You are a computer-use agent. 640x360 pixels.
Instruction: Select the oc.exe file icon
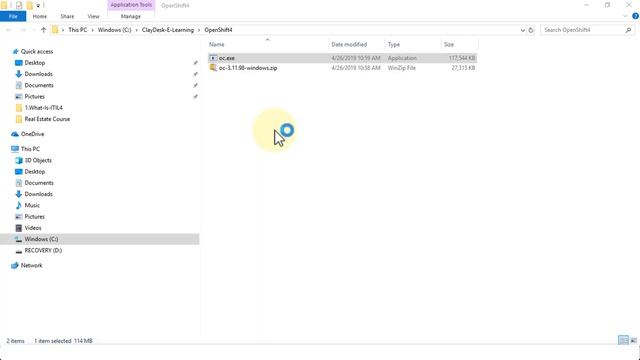pyautogui.click(x=213, y=58)
